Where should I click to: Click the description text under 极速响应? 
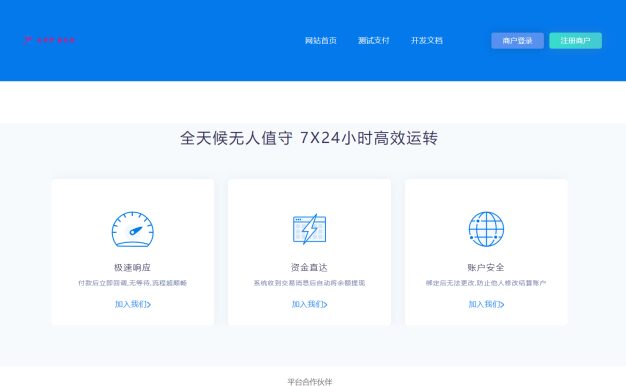[133, 283]
